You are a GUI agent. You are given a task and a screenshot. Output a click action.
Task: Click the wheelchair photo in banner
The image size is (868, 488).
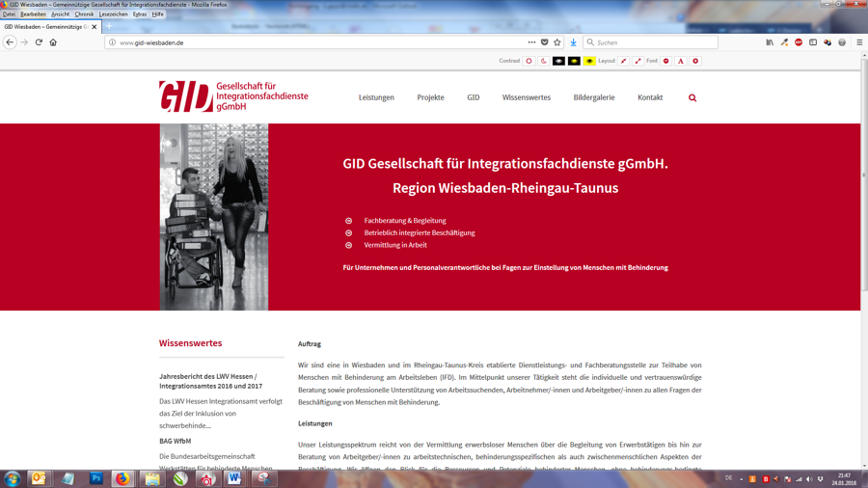pyautogui.click(x=214, y=217)
